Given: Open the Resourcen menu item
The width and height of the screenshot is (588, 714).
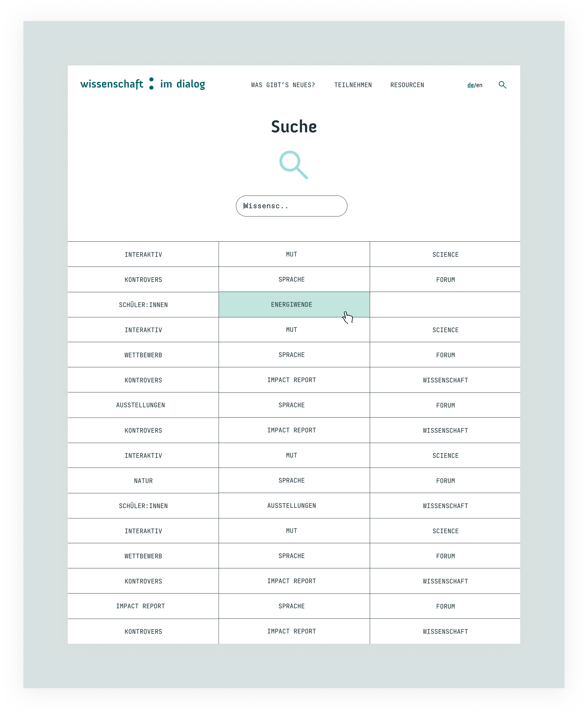Looking at the screenshot, I should 407,85.
